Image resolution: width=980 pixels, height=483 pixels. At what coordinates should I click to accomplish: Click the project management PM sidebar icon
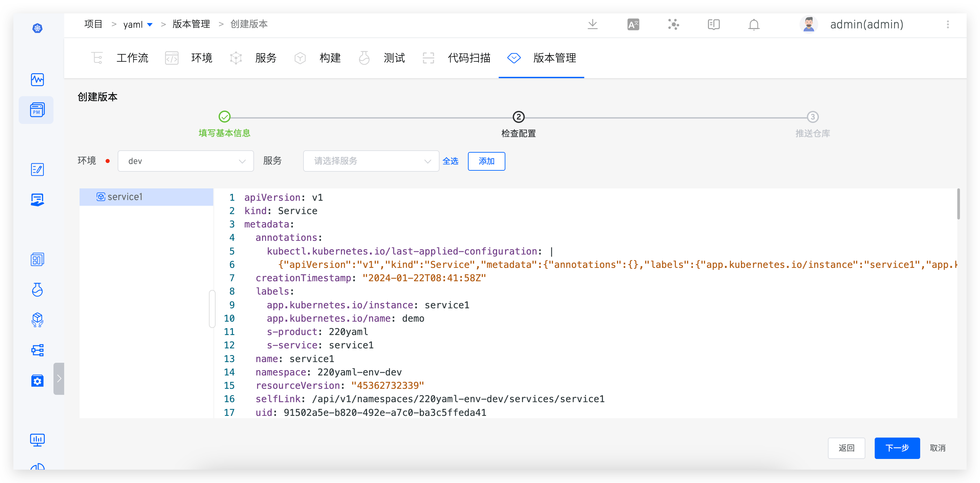37,110
